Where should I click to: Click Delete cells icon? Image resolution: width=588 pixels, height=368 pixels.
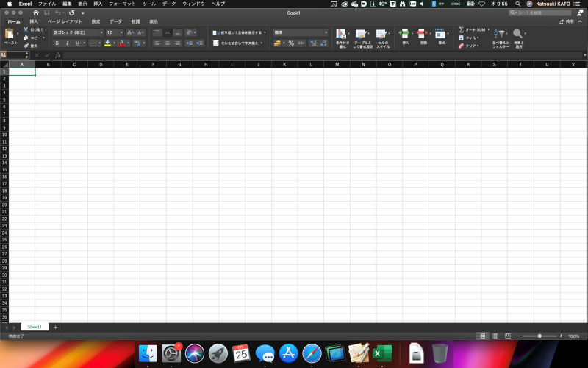[422, 34]
